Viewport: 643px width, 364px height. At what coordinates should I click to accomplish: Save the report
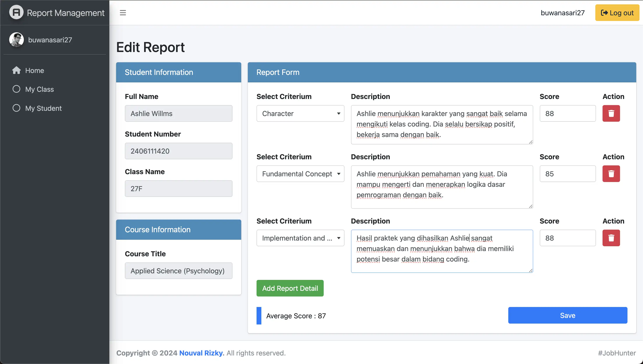(x=568, y=315)
